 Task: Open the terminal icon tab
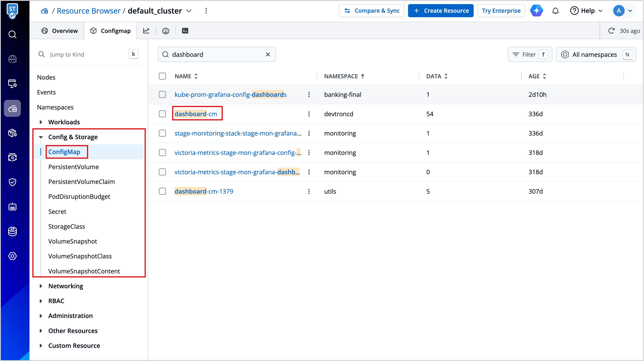coord(185,31)
